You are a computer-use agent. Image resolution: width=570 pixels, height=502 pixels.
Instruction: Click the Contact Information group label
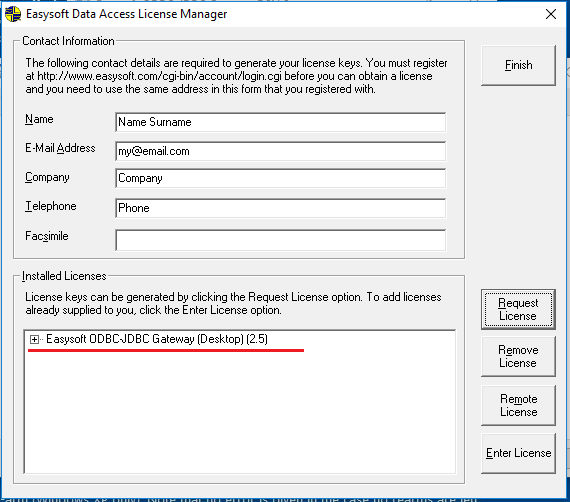tap(68, 41)
